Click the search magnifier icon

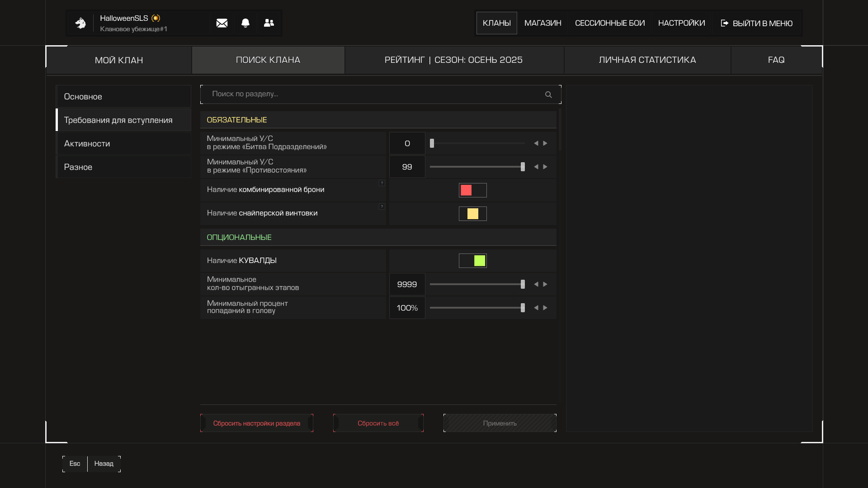point(548,94)
